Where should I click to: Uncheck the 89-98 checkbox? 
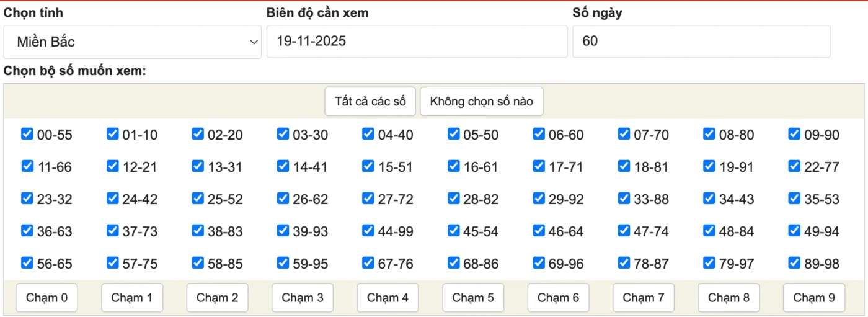pyautogui.click(x=794, y=263)
